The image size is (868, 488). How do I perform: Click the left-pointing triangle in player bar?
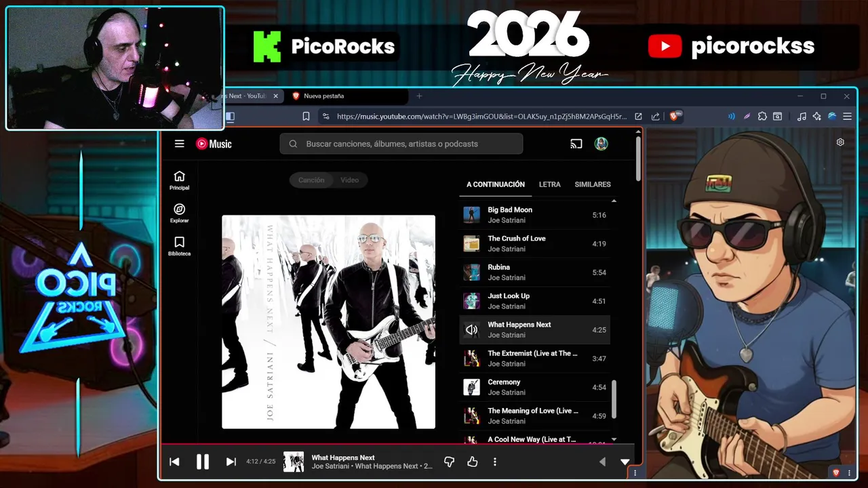pos(602,462)
